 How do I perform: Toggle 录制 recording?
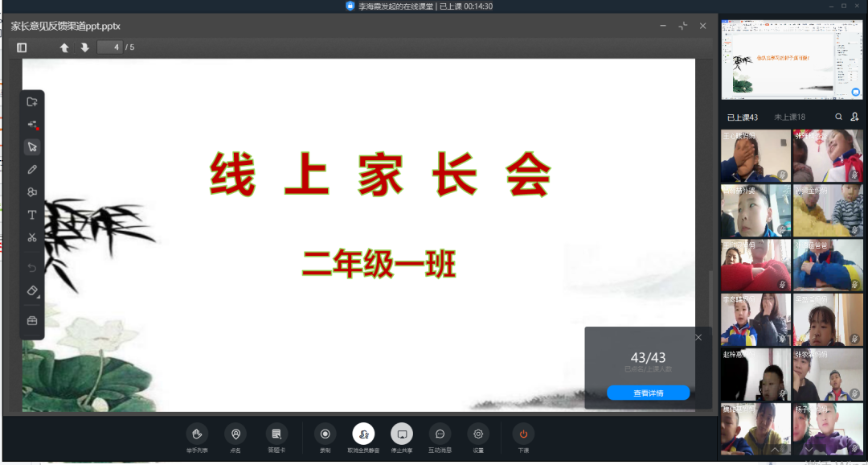[x=325, y=434]
